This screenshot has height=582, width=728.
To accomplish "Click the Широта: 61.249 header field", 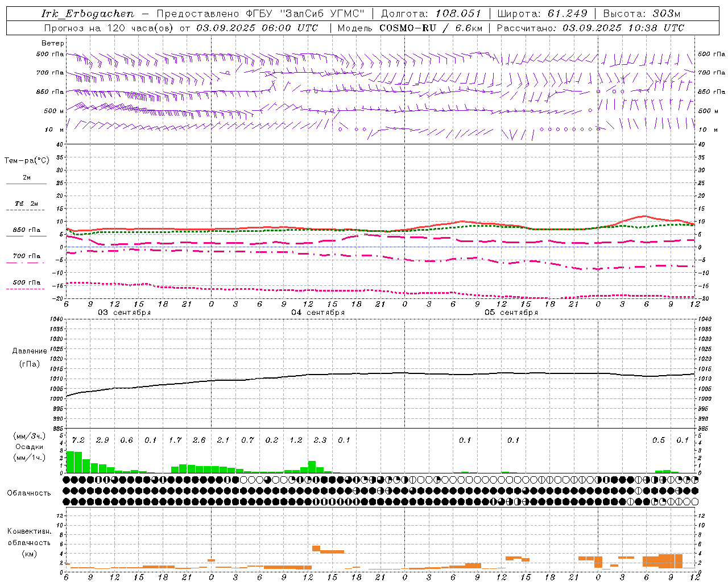I will (542, 14).
